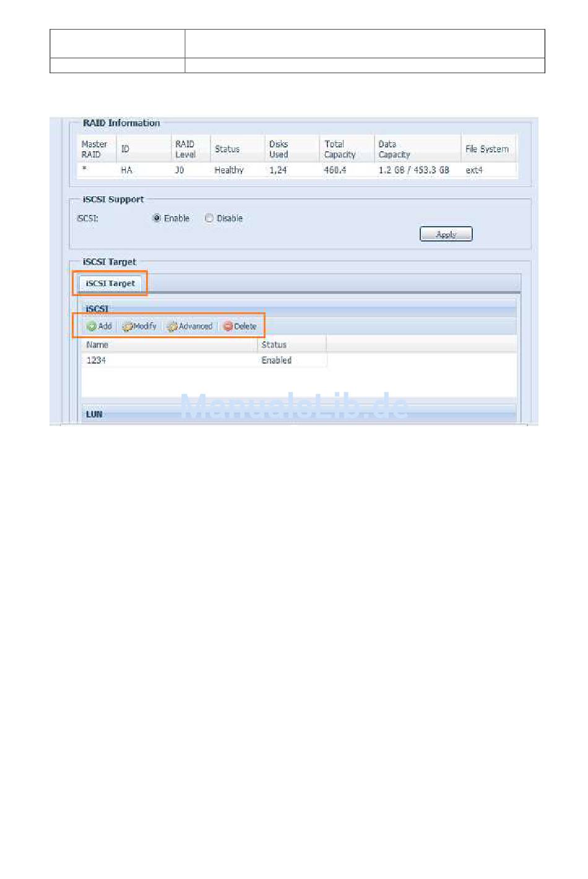Open Advanced iSCSI settings

[x=189, y=326]
